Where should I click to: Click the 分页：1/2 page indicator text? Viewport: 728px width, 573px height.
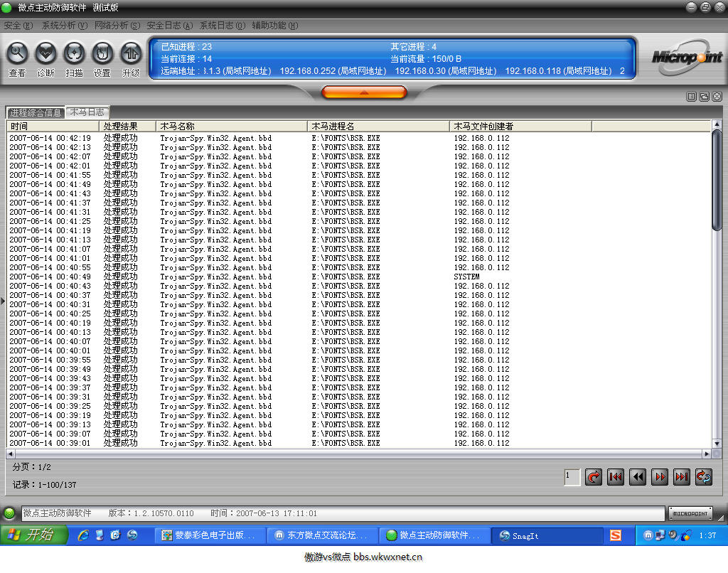pyautogui.click(x=31, y=467)
